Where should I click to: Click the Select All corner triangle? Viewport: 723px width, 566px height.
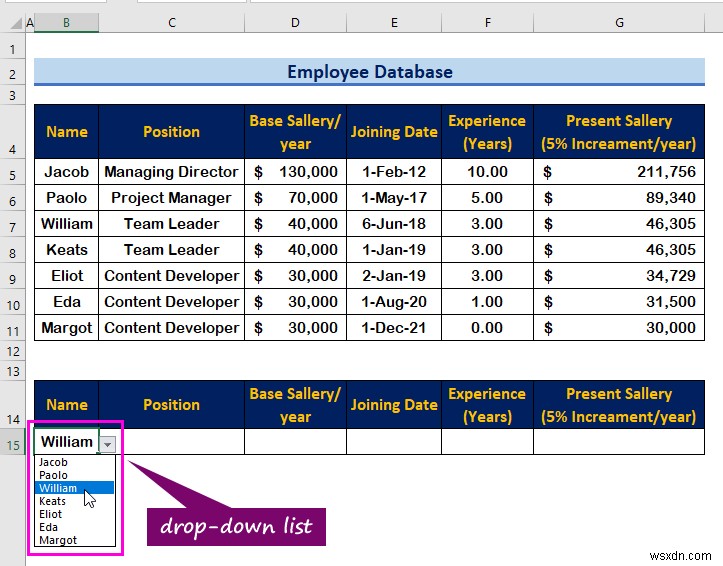(x=16, y=23)
